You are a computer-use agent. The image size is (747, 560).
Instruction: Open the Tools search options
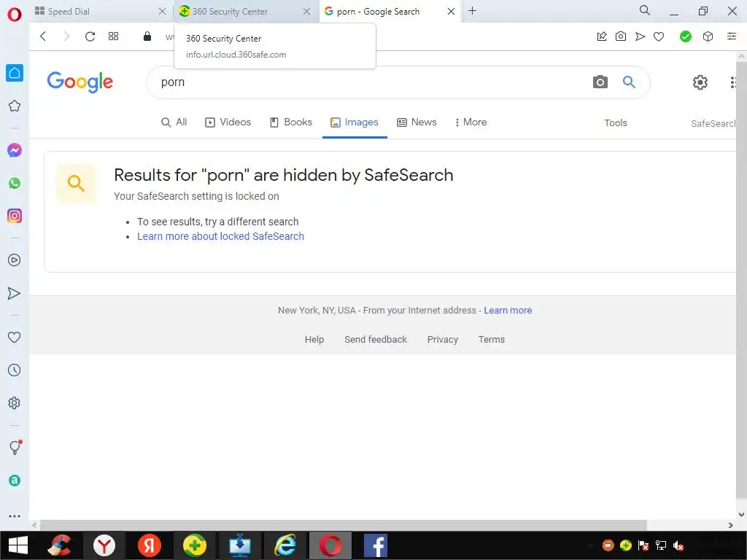[x=616, y=122]
